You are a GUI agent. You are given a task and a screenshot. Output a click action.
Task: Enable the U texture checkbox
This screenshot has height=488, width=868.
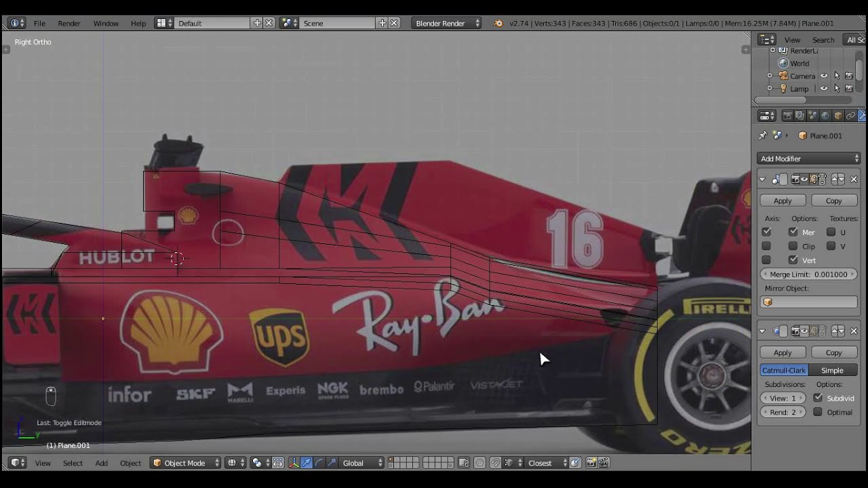click(x=831, y=232)
